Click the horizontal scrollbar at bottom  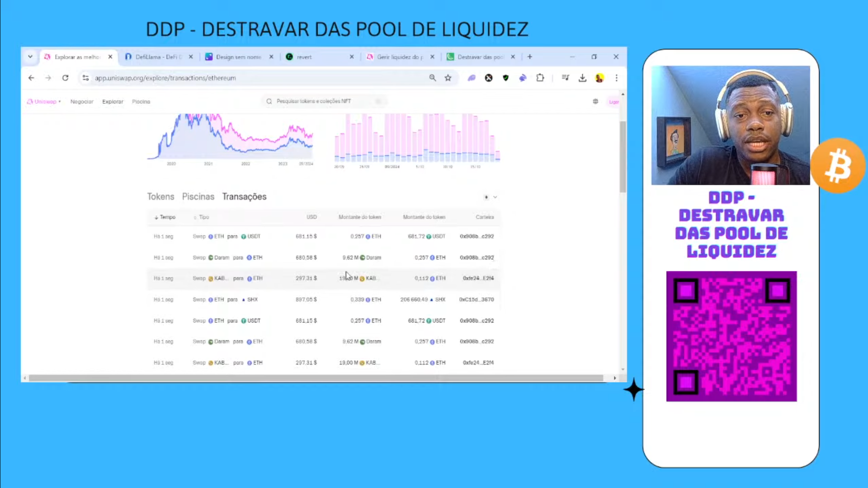point(316,378)
